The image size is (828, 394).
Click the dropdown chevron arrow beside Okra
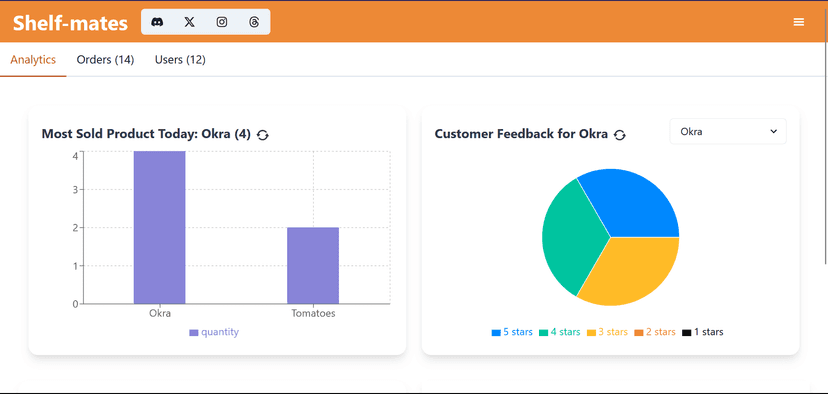click(774, 132)
